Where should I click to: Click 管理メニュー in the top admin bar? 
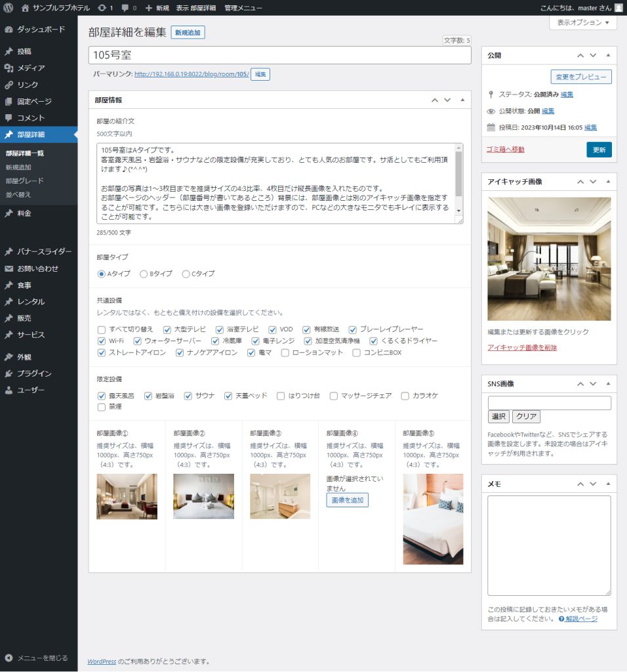click(243, 8)
